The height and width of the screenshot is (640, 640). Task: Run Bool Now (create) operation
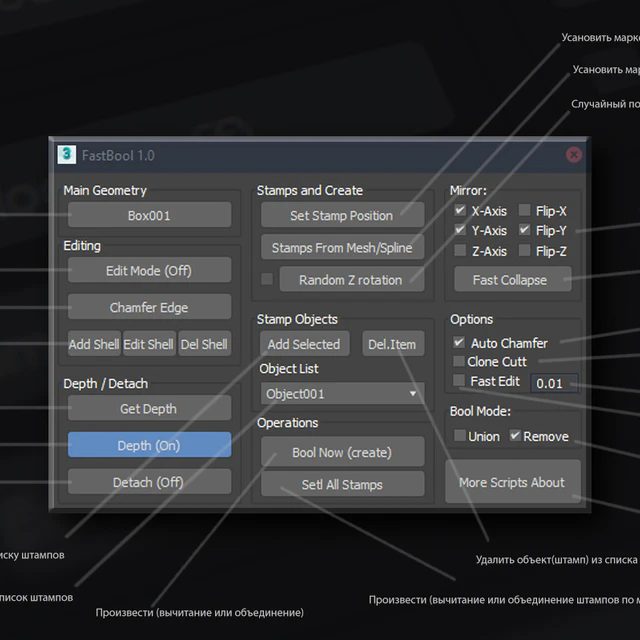click(341, 452)
